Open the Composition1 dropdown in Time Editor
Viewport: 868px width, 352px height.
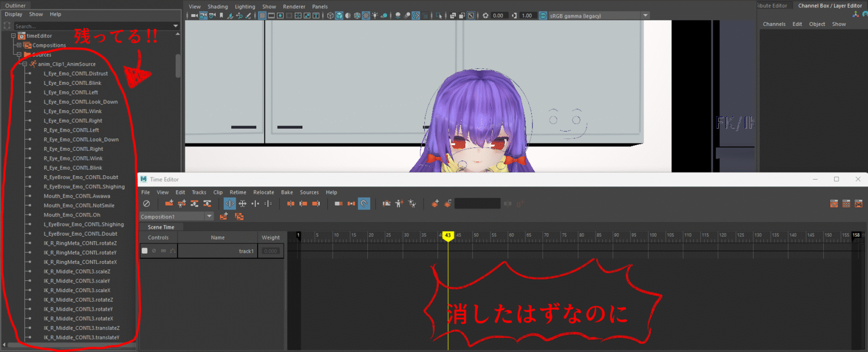(209, 216)
